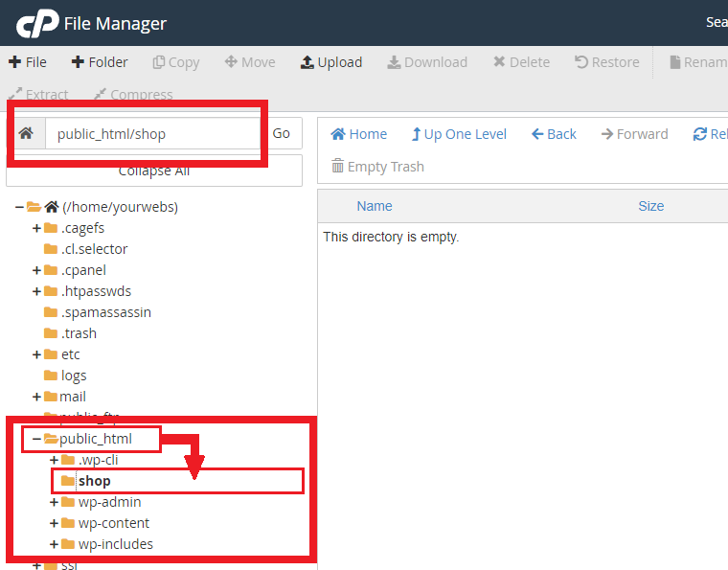Select the shop folder in tree

tap(94, 481)
